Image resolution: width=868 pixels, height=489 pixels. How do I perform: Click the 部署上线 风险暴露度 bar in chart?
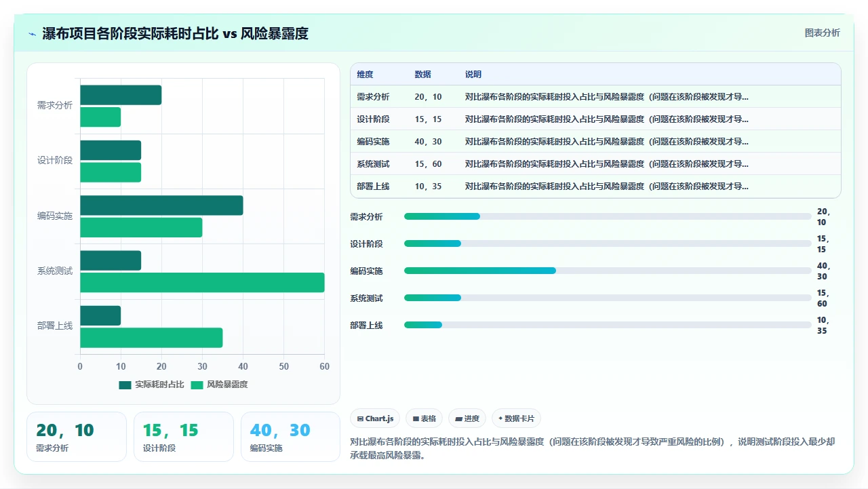coord(151,338)
